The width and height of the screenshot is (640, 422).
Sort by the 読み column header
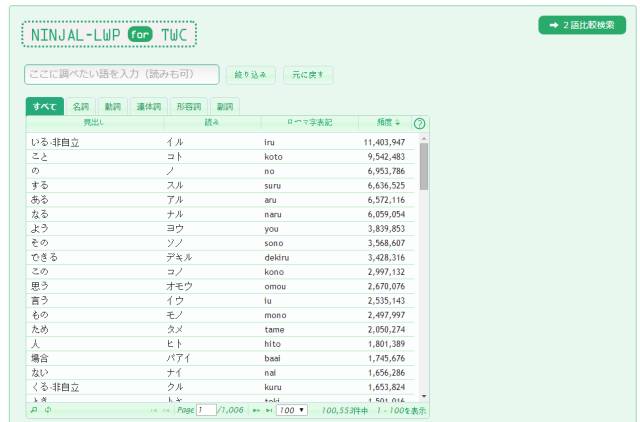pyautogui.click(x=212, y=122)
